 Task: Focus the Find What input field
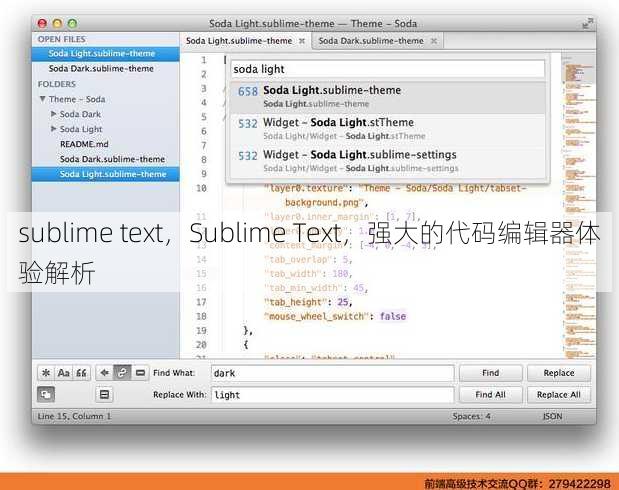click(x=332, y=373)
